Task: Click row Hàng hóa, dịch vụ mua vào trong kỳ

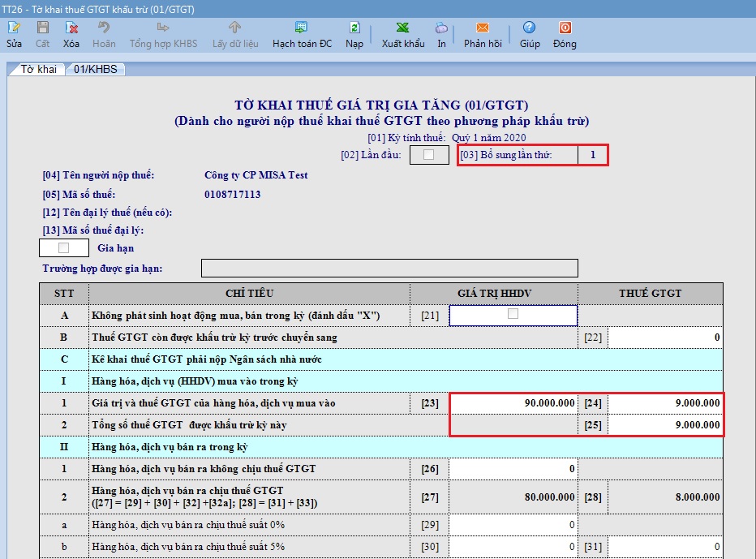Action: click(x=381, y=381)
